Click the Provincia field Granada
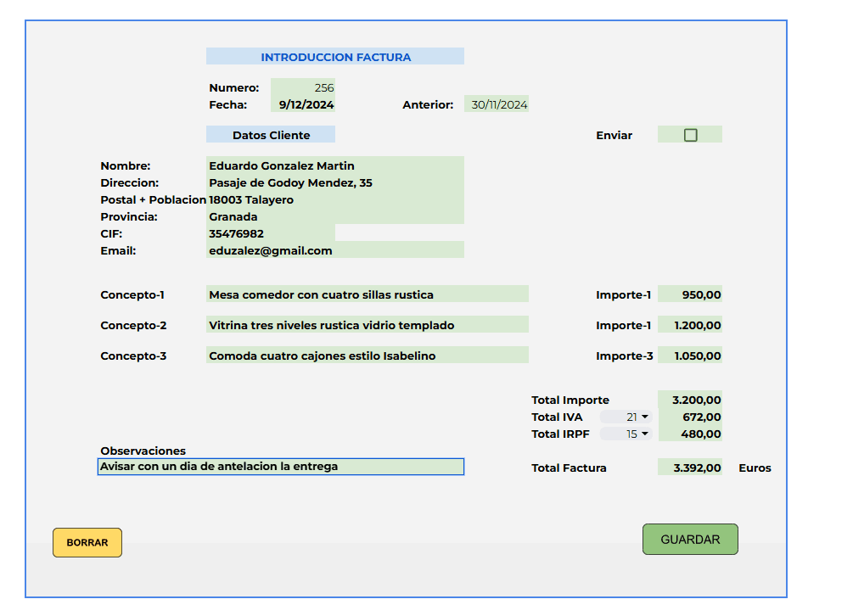 [335, 216]
